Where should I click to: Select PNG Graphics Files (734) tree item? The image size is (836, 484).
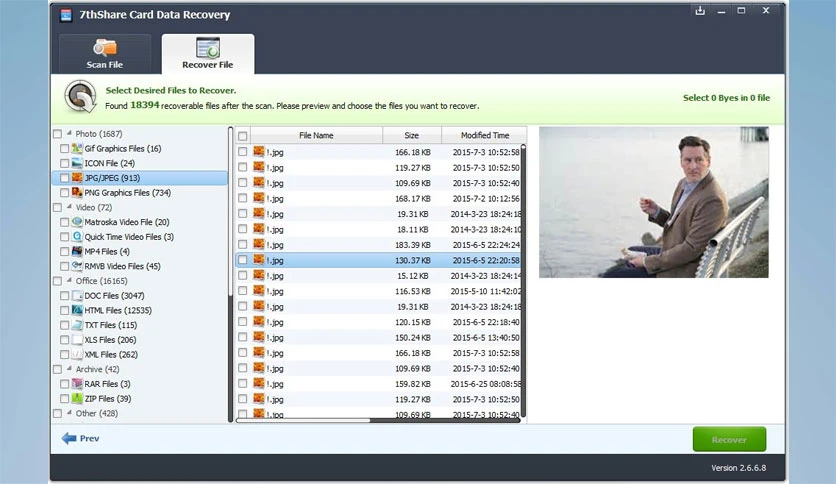point(127,192)
